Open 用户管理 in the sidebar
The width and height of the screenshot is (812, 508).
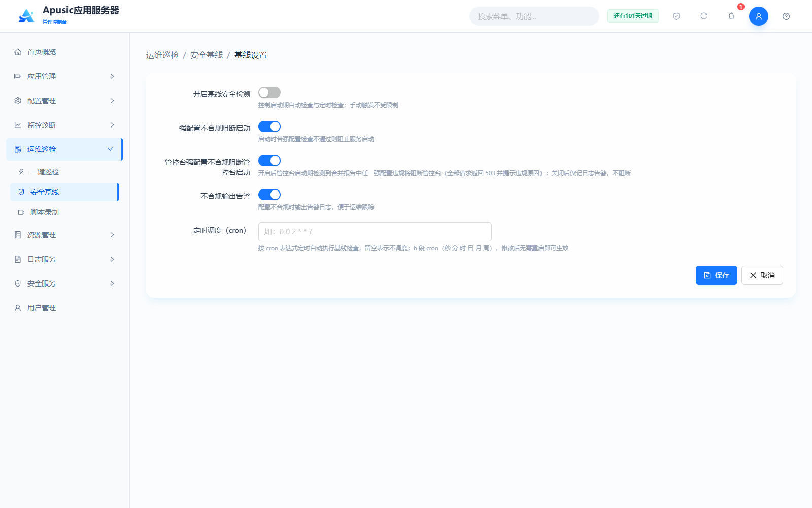pyautogui.click(x=64, y=308)
